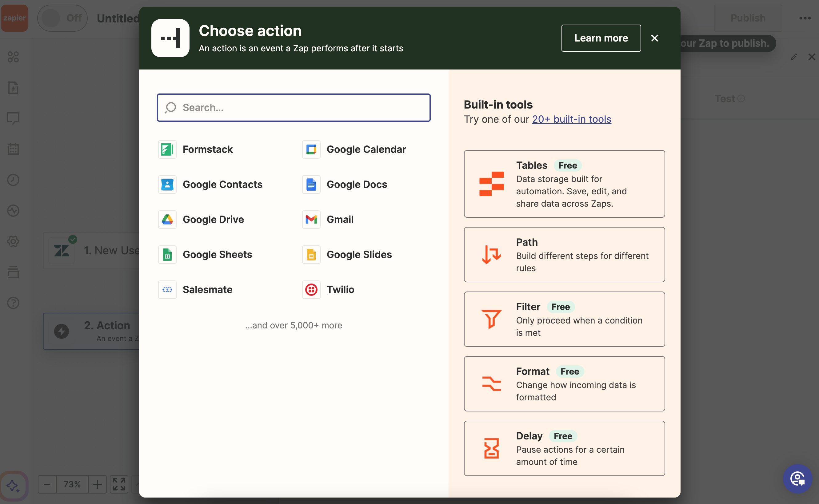Screen dimensions: 819x504
Task: Pick the Google Sheets icon
Action: (167, 254)
